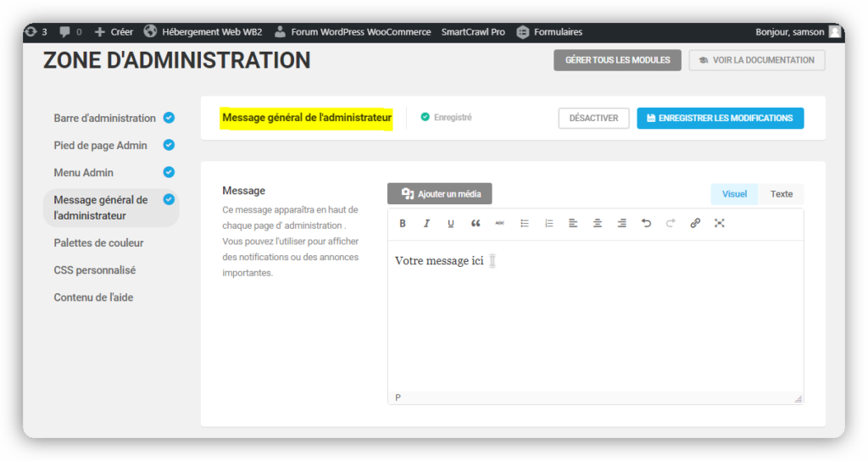The image size is (868, 461).
Task: Create a bulleted list
Action: tap(525, 224)
